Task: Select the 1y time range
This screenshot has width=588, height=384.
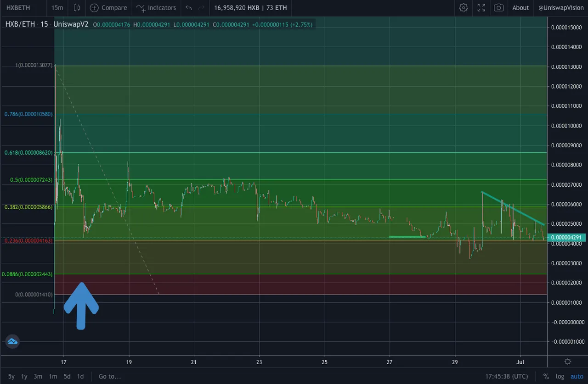Action: 24,376
